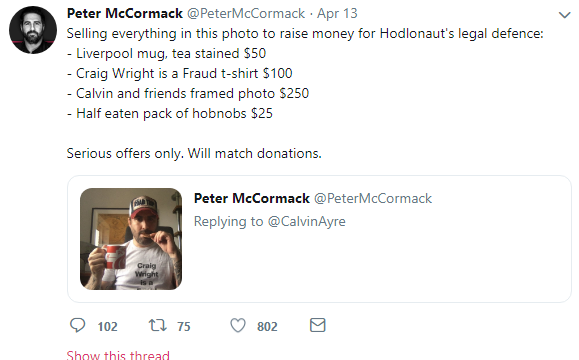
Task: Click Show this thread link
Action: [118, 355]
